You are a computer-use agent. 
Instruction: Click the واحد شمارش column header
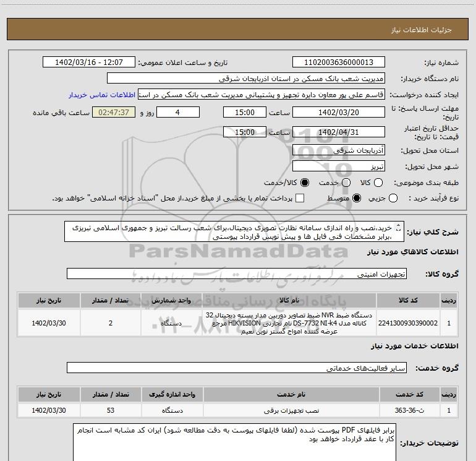coord(171,301)
